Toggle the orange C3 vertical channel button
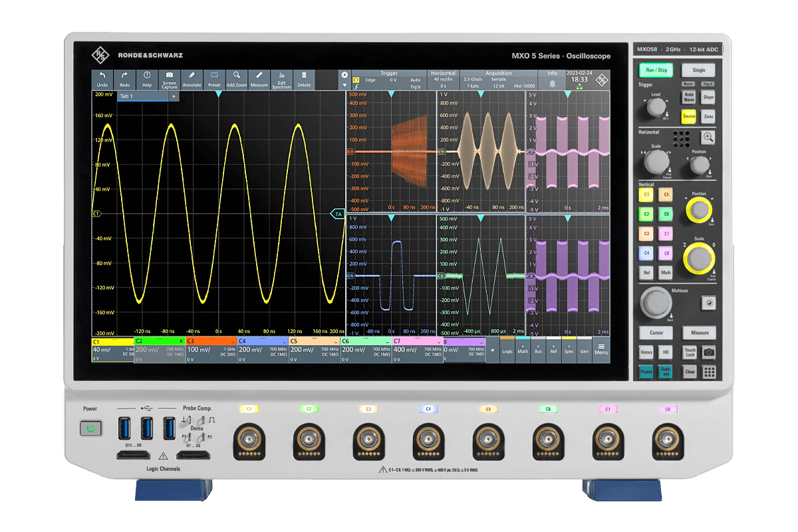 pyautogui.click(x=646, y=234)
